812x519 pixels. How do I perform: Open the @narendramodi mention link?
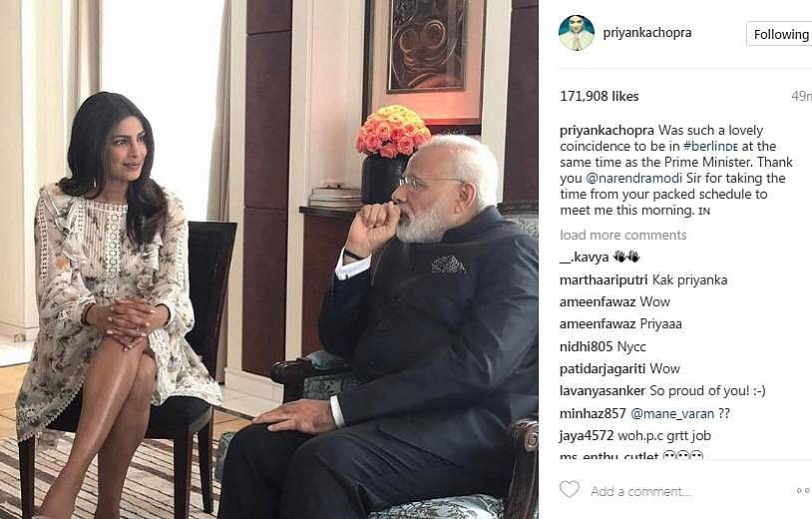pyautogui.click(x=634, y=179)
